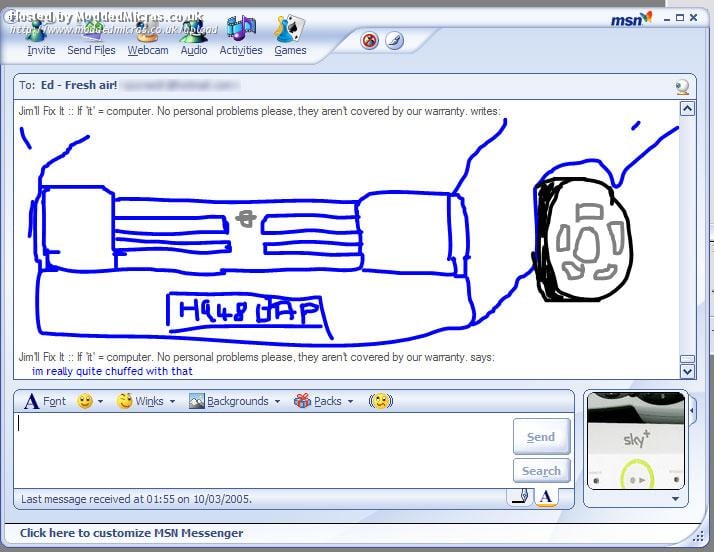Viewport: 714px width, 552px height.
Task: Click 'Click here to customize MSN Messenger'
Action: coord(131,533)
